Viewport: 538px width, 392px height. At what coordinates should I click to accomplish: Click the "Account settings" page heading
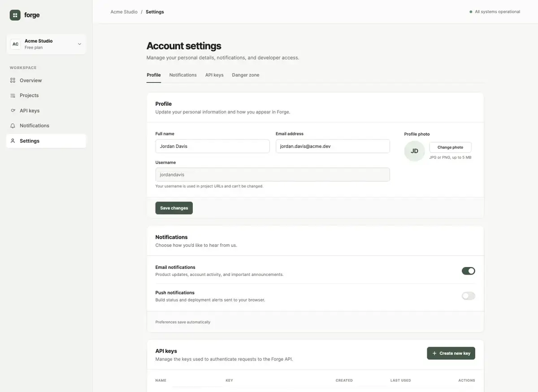tap(184, 46)
